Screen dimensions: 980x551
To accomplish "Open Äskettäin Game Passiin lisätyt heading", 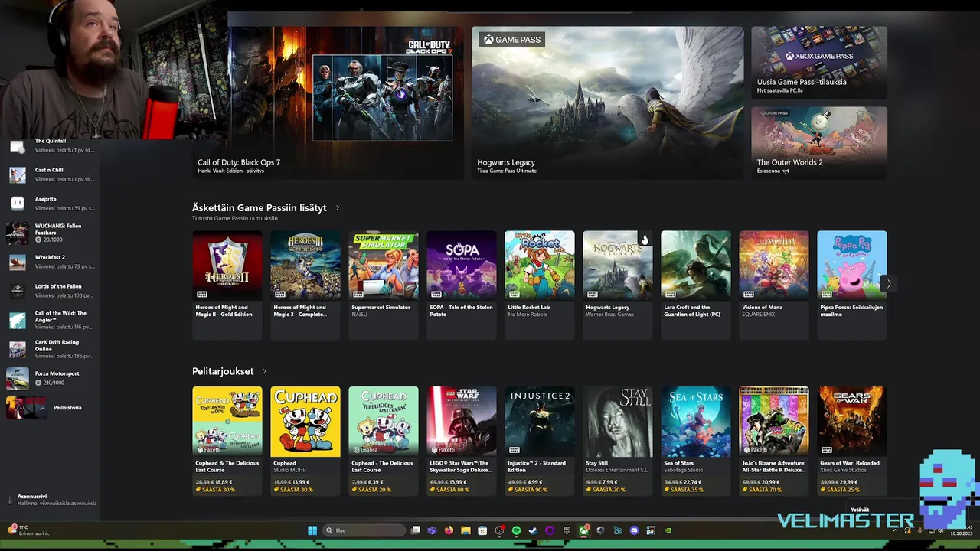I will [260, 207].
